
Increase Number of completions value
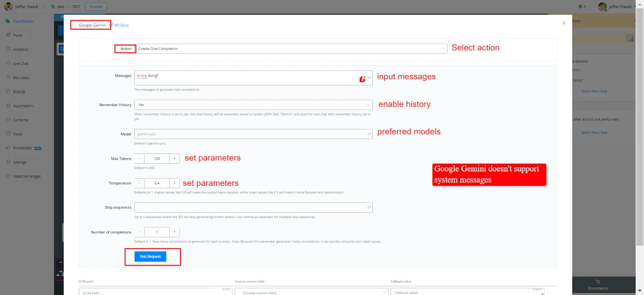point(175,232)
